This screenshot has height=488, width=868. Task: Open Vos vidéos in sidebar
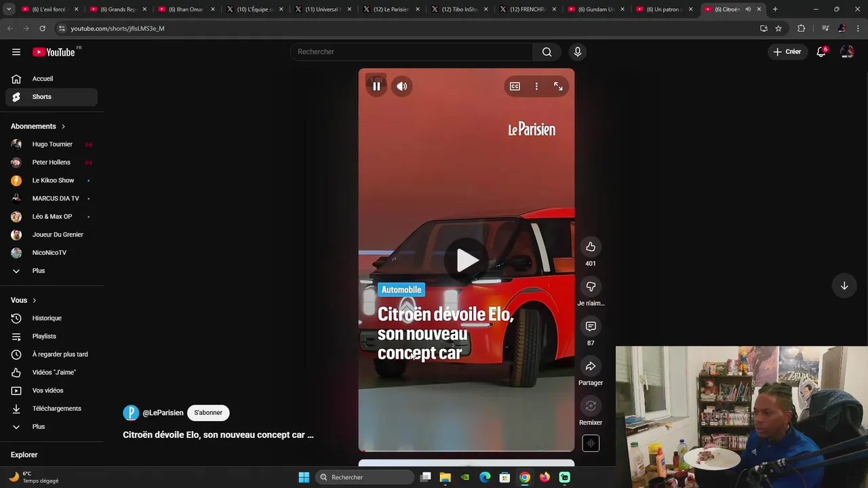[52, 390]
